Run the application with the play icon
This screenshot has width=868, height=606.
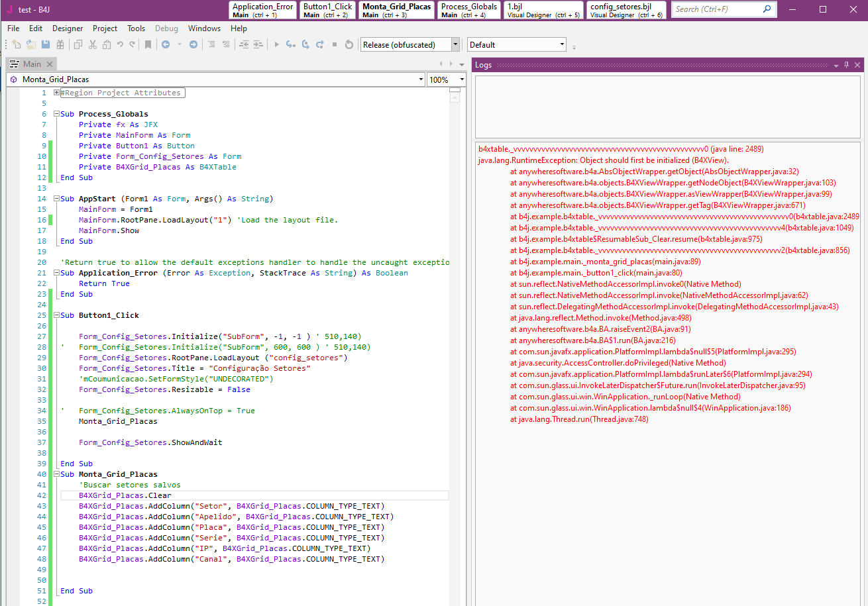coord(275,44)
